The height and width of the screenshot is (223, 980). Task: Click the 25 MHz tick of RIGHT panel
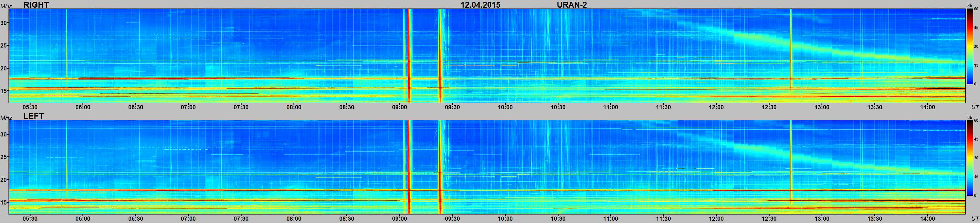coord(4,46)
